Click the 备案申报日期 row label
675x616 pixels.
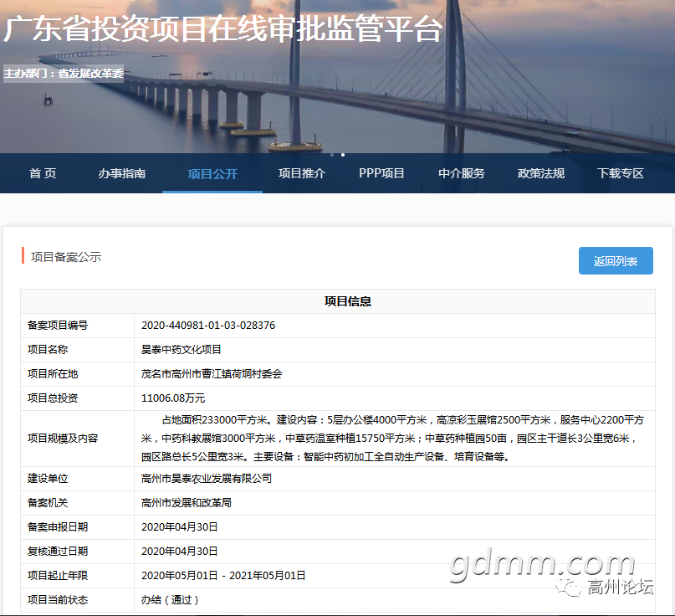tap(58, 526)
